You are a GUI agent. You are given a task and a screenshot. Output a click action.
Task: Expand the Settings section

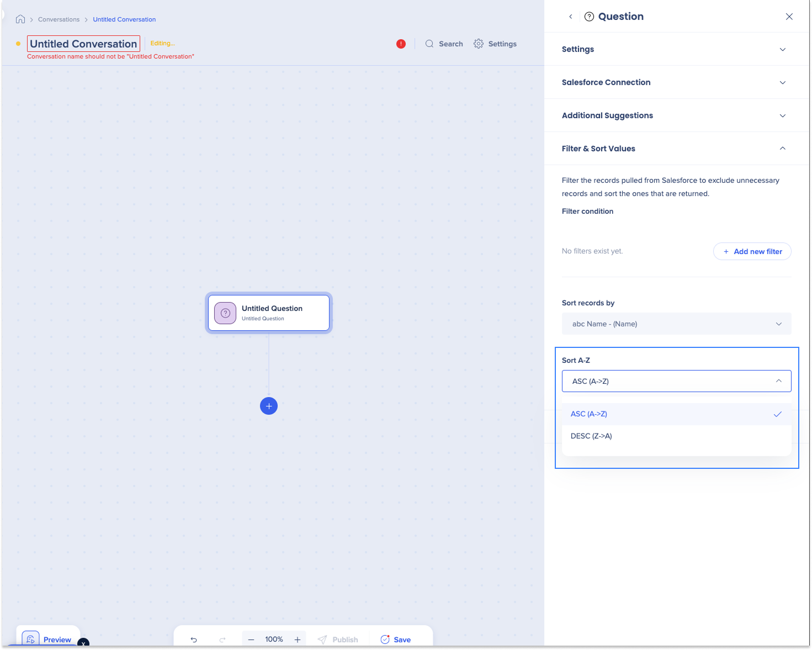pos(676,49)
